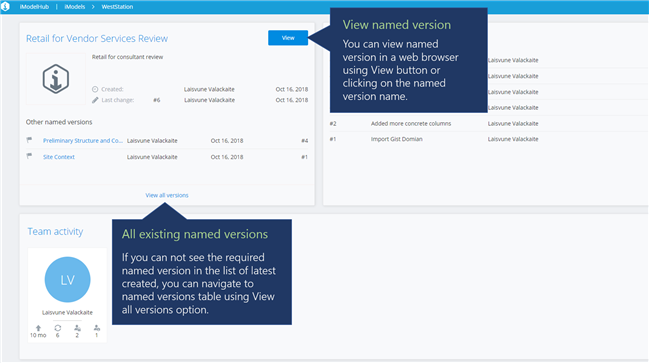Click the Last change pencil icon
This screenshot has width=649, height=363.
[x=95, y=100]
